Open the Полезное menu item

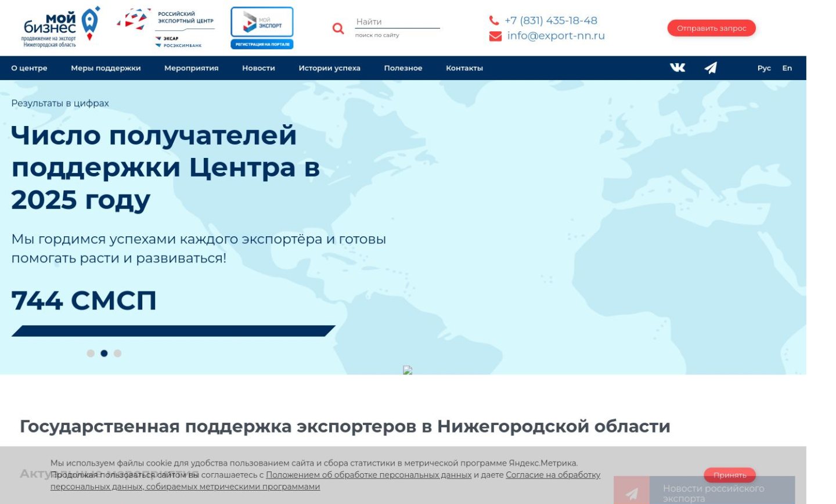(403, 68)
